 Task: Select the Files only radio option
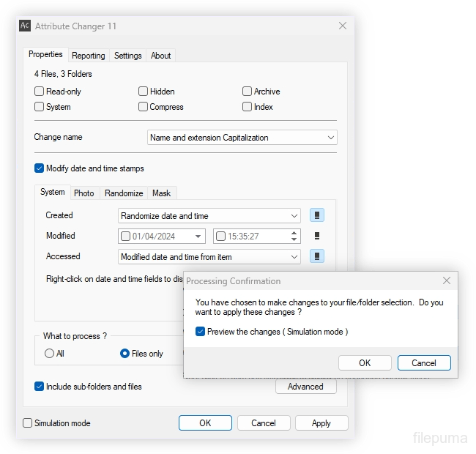125,354
